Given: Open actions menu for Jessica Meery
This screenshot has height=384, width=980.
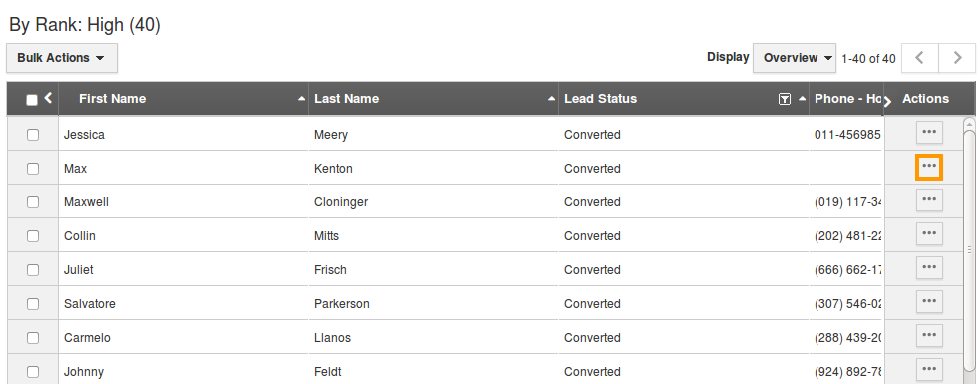Looking at the screenshot, I should pos(929,134).
